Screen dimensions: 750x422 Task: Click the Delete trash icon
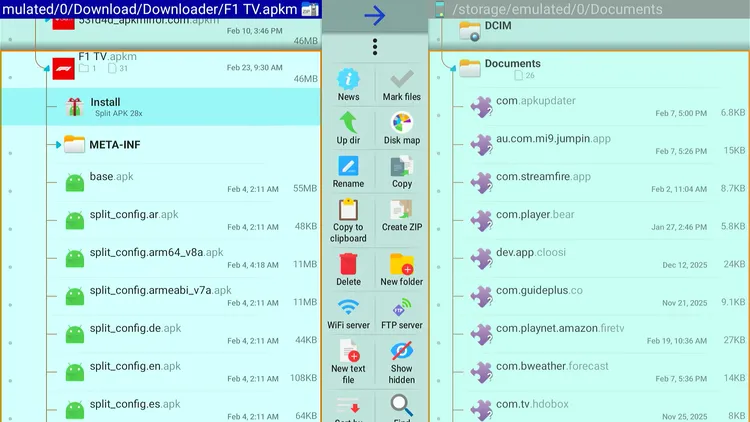(x=348, y=270)
